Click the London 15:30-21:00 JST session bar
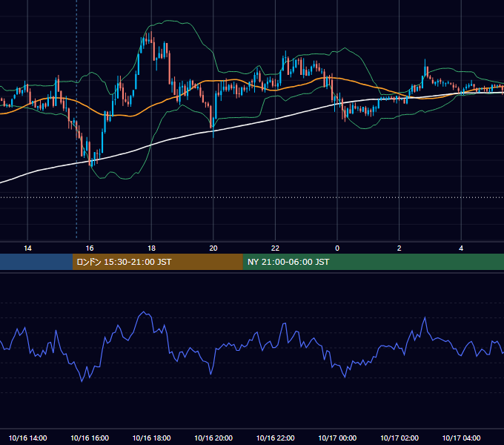This screenshot has height=445, width=504. tap(157, 262)
